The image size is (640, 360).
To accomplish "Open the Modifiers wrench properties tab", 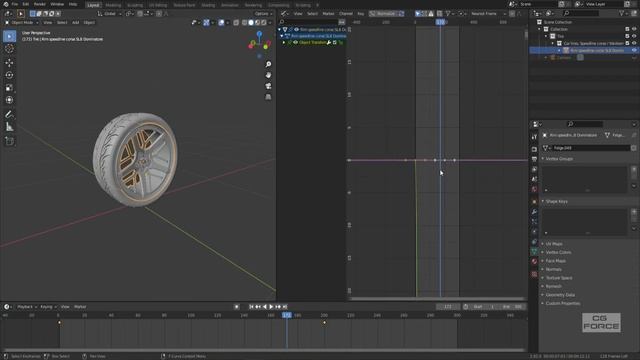I will pos(534,212).
